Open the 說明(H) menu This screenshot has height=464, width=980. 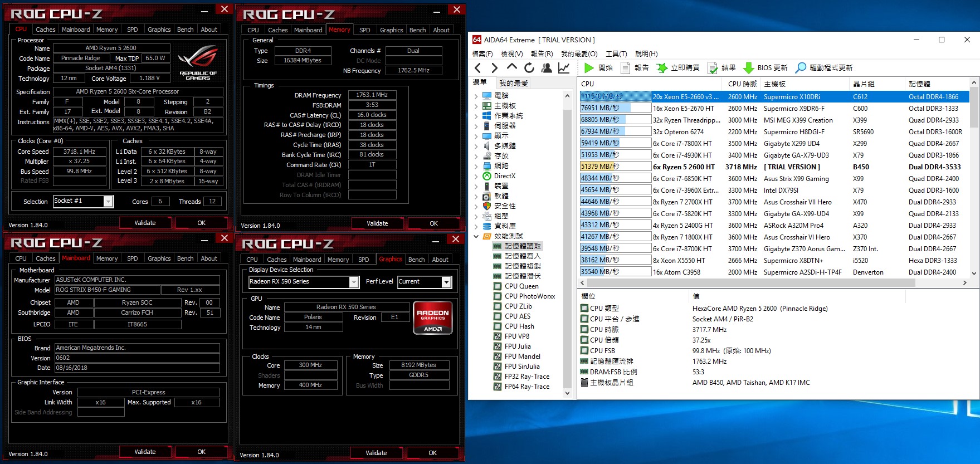pos(646,54)
